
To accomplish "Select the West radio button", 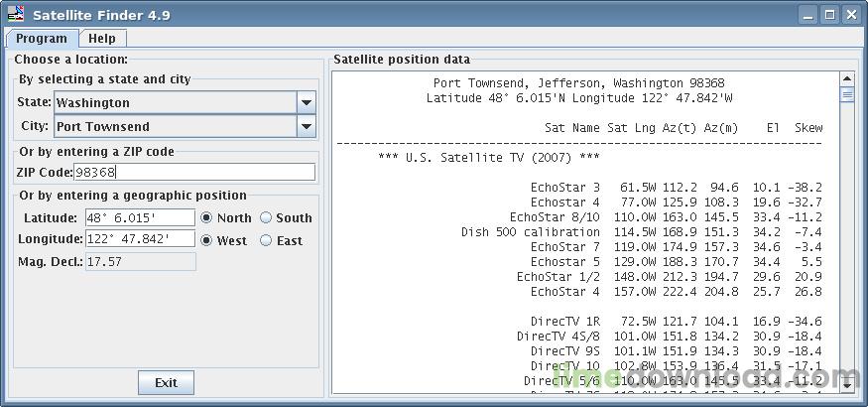I will coord(206,241).
